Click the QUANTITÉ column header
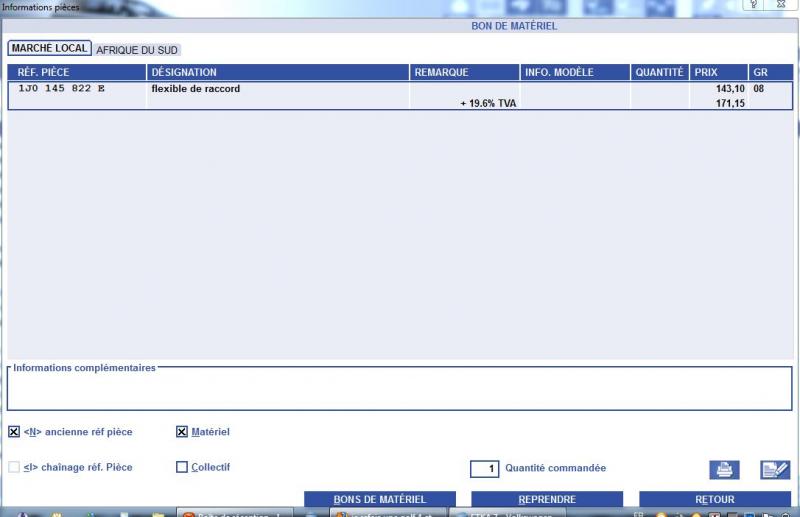This screenshot has height=517, width=800. coord(660,72)
